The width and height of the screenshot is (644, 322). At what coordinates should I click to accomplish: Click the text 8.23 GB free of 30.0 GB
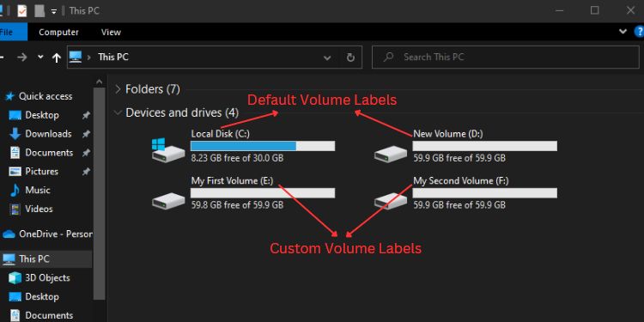pyautogui.click(x=237, y=158)
